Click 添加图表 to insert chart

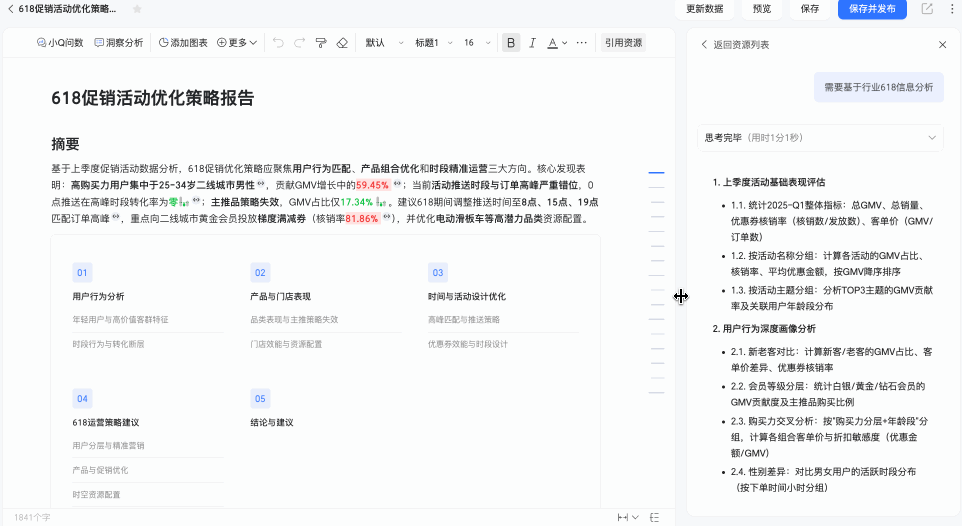(x=183, y=43)
